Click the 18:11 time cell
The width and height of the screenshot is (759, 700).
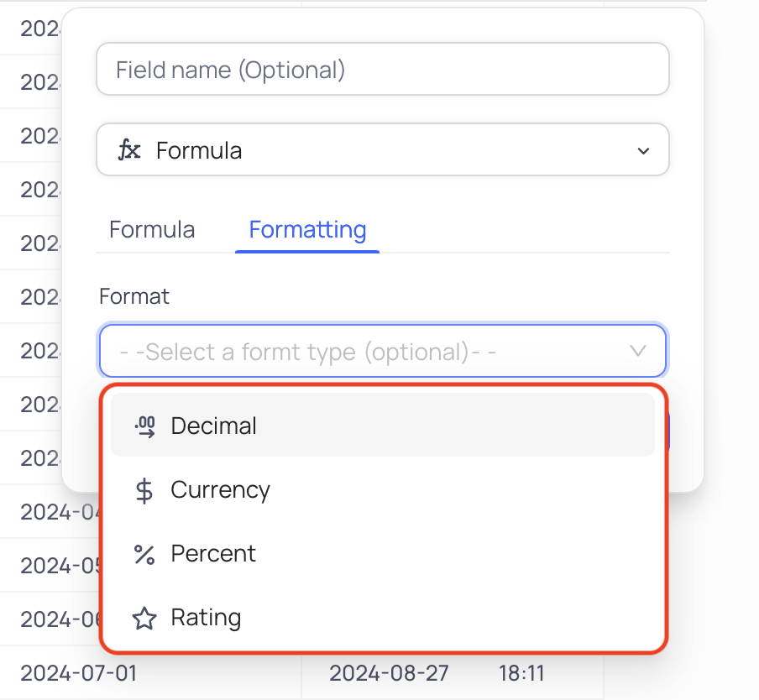[x=521, y=673]
